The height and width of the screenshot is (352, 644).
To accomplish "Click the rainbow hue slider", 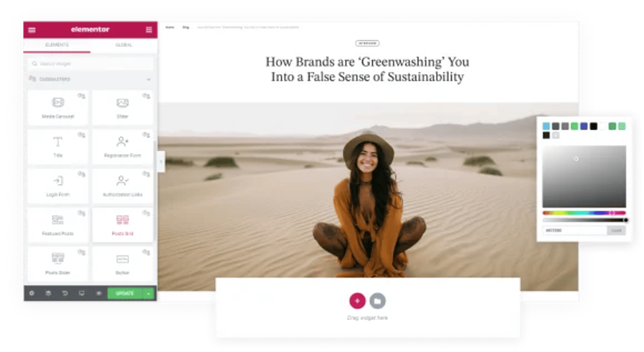I will 584,213.
